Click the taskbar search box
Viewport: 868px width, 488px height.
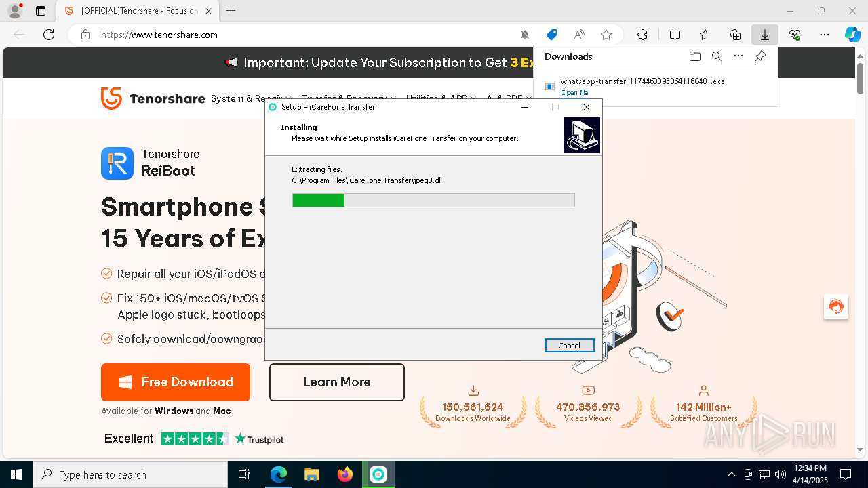click(x=130, y=474)
